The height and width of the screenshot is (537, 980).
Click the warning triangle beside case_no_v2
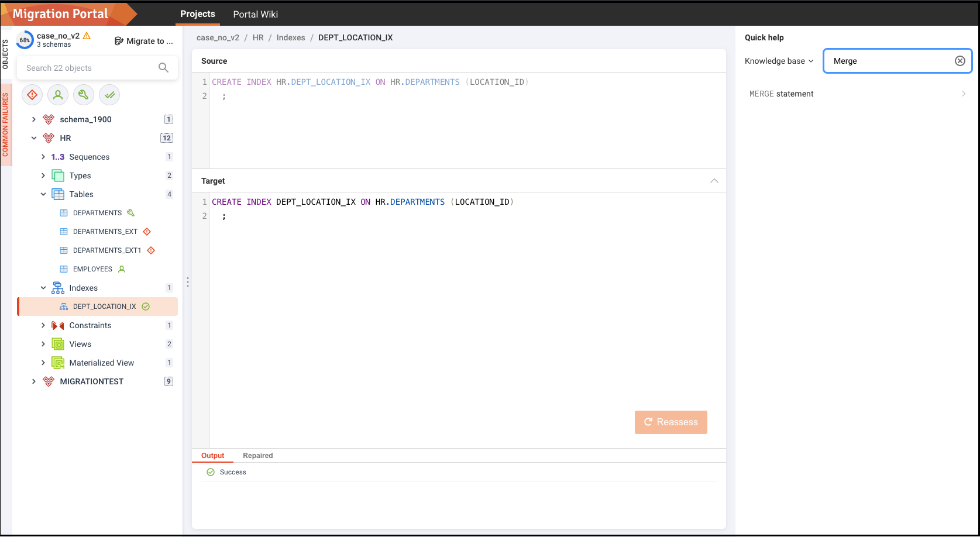[x=87, y=36]
